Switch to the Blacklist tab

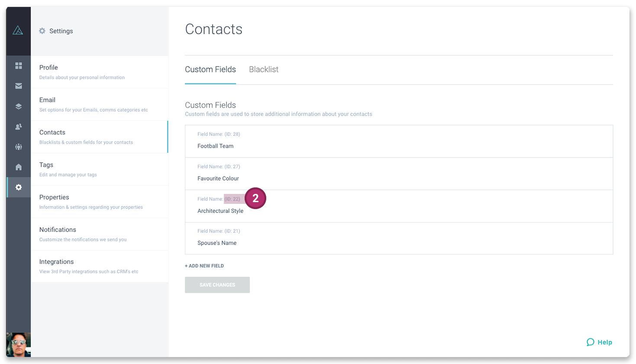[264, 69]
